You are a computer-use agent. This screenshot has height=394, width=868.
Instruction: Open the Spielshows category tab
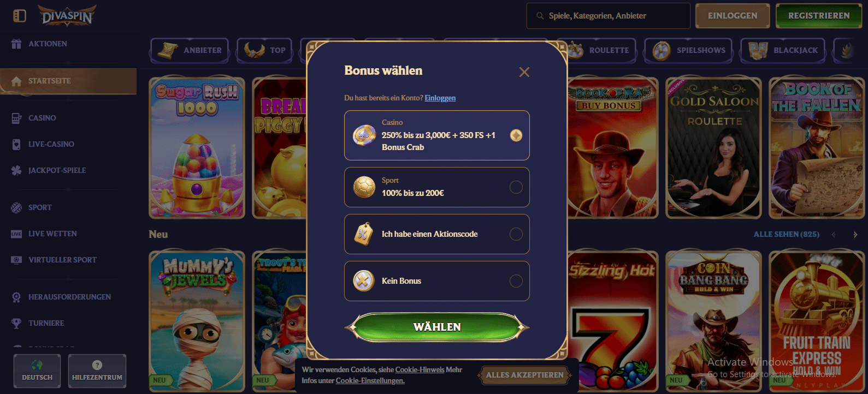(689, 50)
